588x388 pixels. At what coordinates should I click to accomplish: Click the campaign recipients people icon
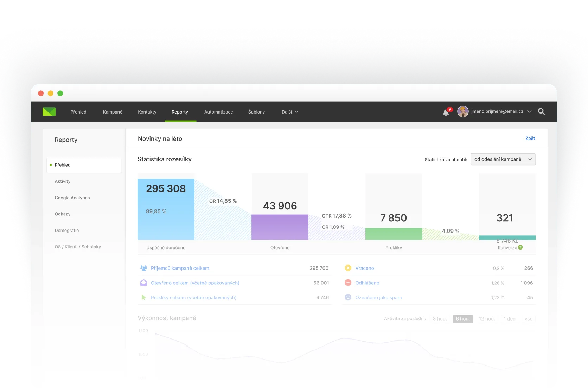[x=143, y=268]
